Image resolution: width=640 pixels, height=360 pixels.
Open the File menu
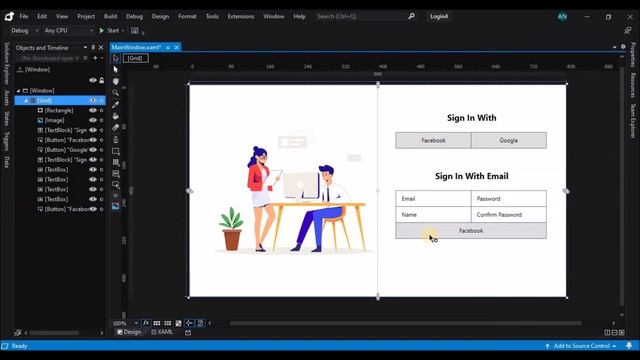pos(24,16)
